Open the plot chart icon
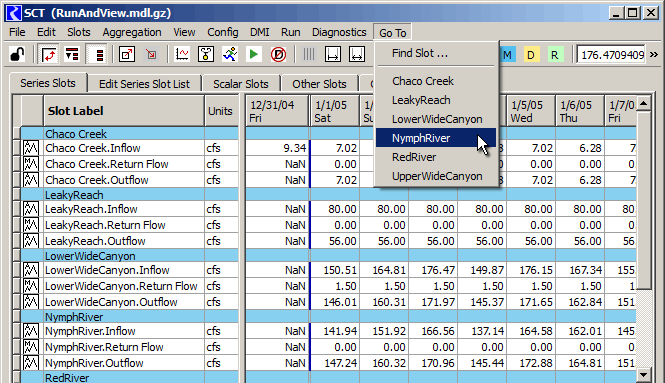This screenshot has width=665, height=383. click(182, 54)
